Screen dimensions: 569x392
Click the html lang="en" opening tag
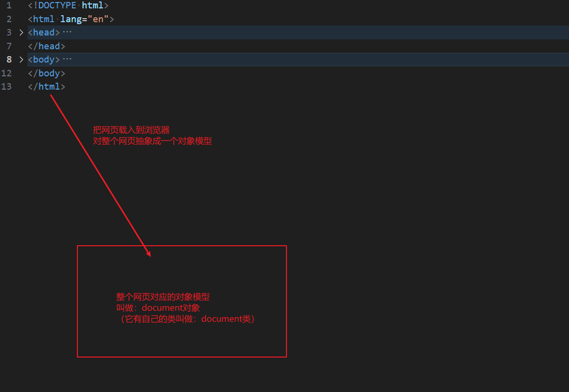71,19
